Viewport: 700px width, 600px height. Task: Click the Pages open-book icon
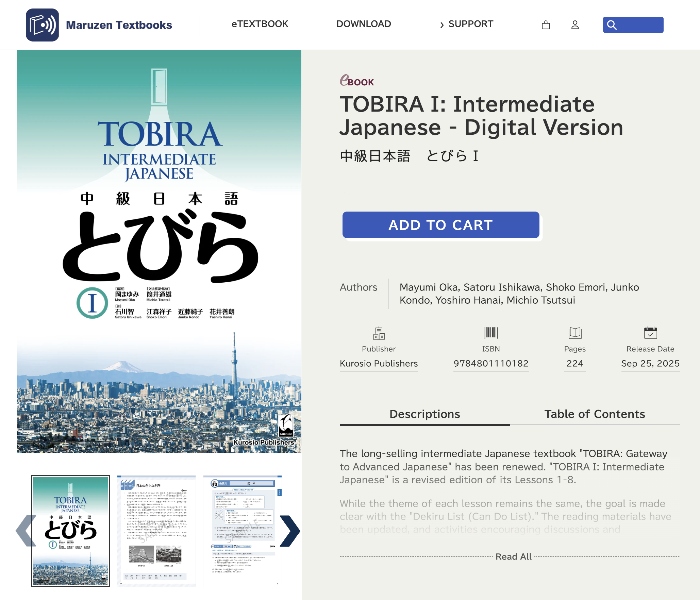tap(575, 333)
